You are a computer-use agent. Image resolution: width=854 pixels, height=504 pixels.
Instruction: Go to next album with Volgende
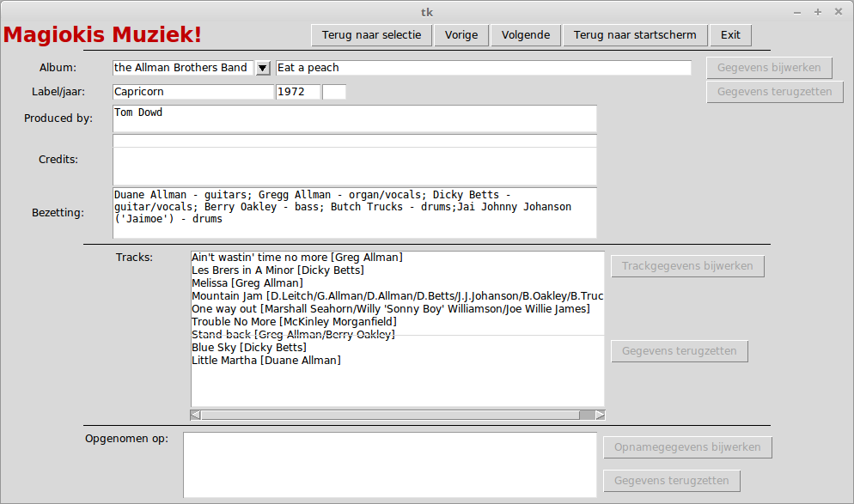(526, 35)
